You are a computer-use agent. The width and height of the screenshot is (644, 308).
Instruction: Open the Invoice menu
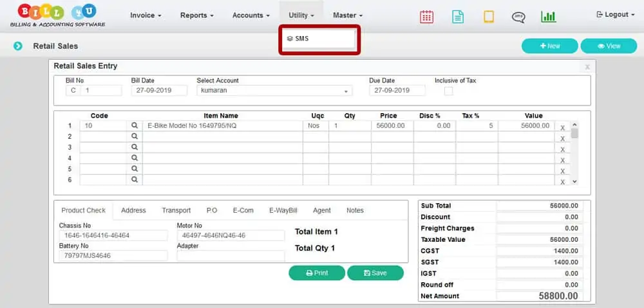click(x=146, y=15)
